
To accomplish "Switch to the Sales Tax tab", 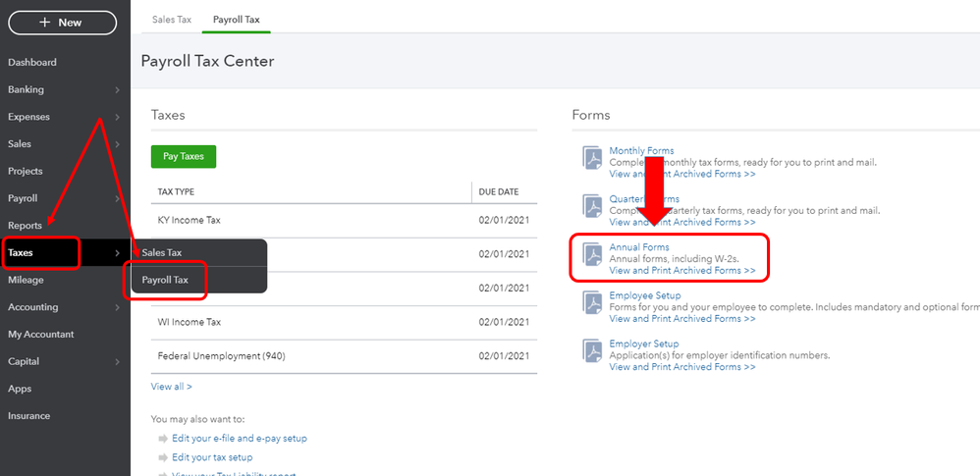I will pos(173,20).
